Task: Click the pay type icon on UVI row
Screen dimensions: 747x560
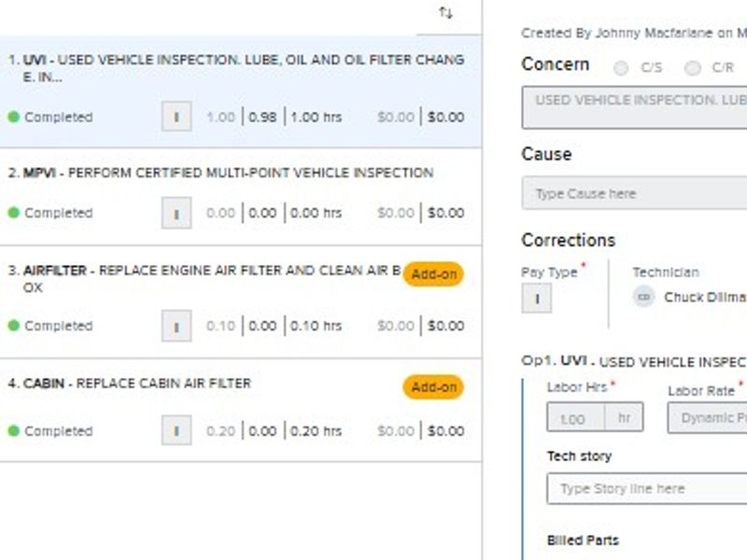Action: tap(176, 117)
